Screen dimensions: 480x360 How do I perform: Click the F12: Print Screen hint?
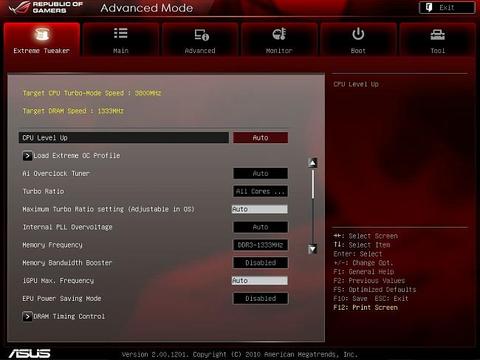click(366, 307)
